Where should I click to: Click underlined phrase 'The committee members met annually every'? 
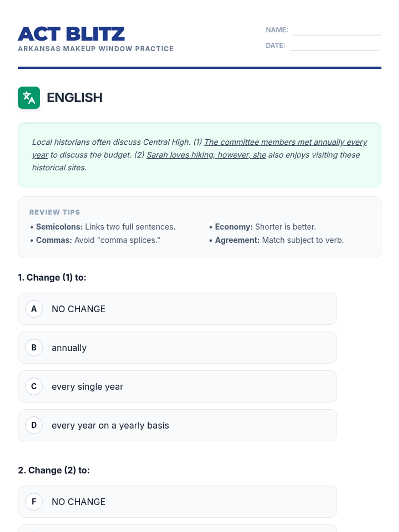pyautogui.click(x=285, y=142)
